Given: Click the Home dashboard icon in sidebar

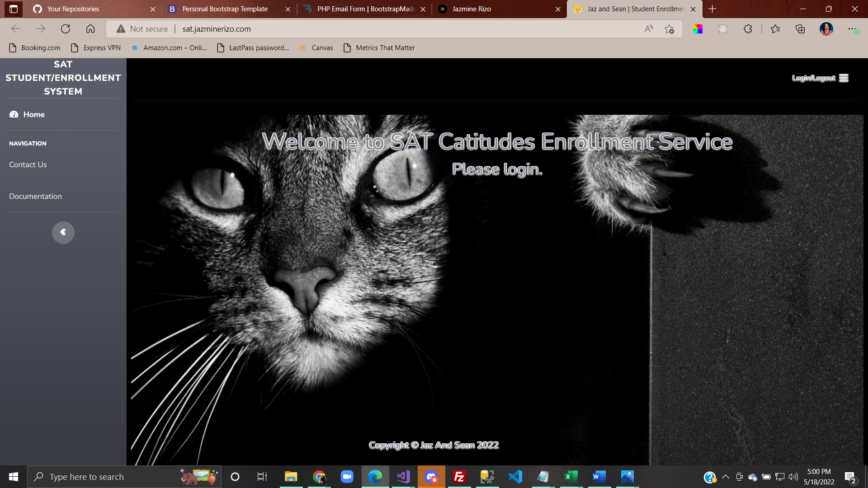Looking at the screenshot, I should coord(14,114).
